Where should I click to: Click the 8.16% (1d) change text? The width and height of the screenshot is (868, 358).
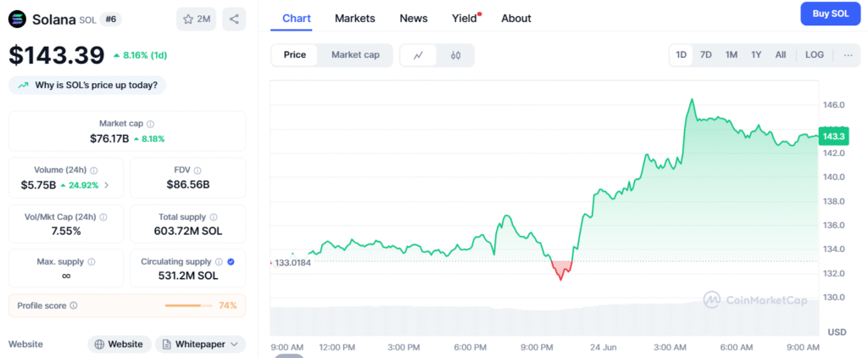pos(145,55)
